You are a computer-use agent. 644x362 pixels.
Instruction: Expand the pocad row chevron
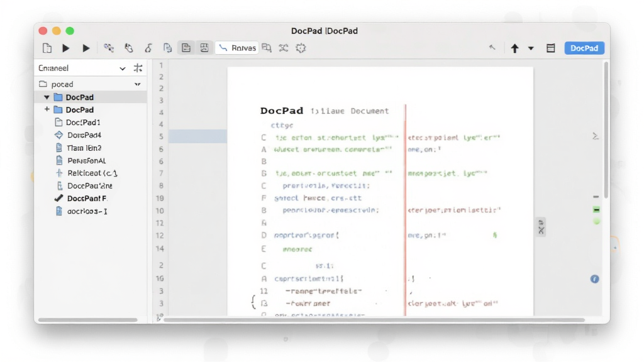pyautogui.click(x=137, y=84)
